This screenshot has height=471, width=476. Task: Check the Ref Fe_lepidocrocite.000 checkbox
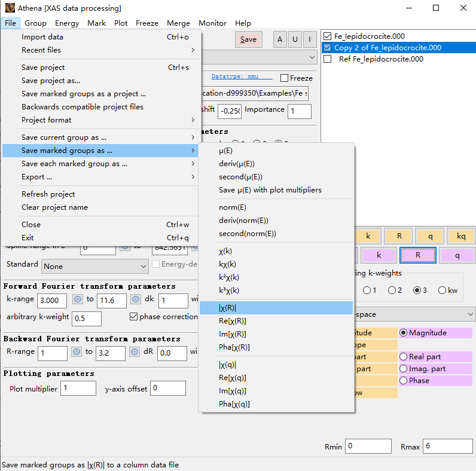(327, 59)
